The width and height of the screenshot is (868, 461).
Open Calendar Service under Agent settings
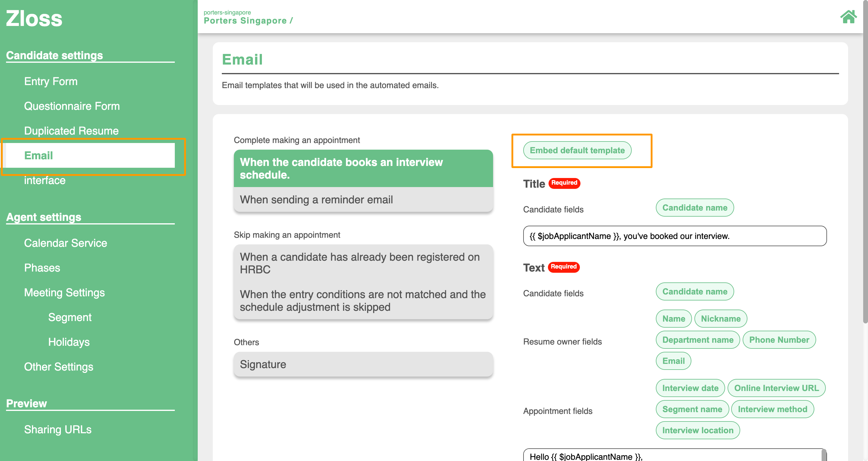click(x=65, y=243)
